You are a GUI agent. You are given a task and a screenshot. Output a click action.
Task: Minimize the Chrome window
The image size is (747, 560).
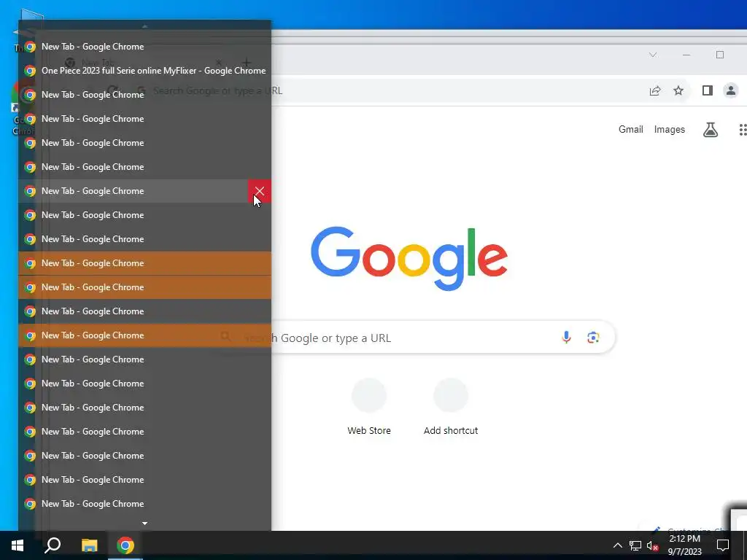(686, 55)
